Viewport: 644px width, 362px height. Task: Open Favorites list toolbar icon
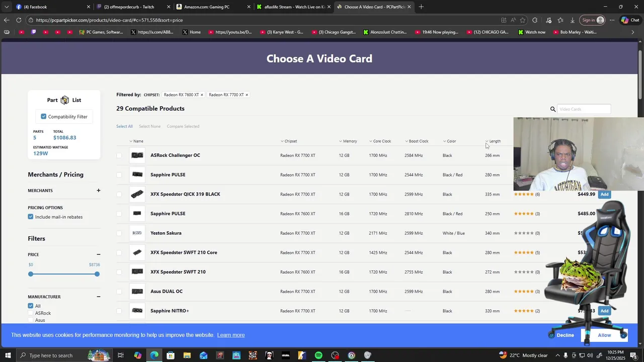(x=560, y=20)
